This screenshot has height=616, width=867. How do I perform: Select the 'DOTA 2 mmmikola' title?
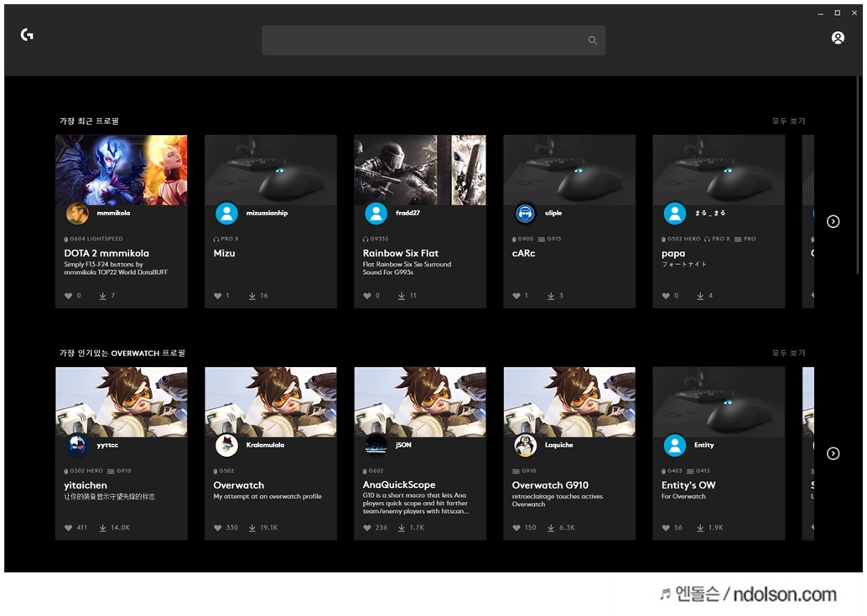click(106, 254)
